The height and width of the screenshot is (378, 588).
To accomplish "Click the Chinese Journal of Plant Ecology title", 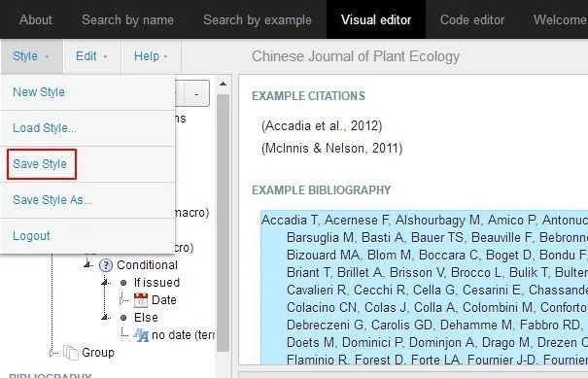I will coord(356,56).
